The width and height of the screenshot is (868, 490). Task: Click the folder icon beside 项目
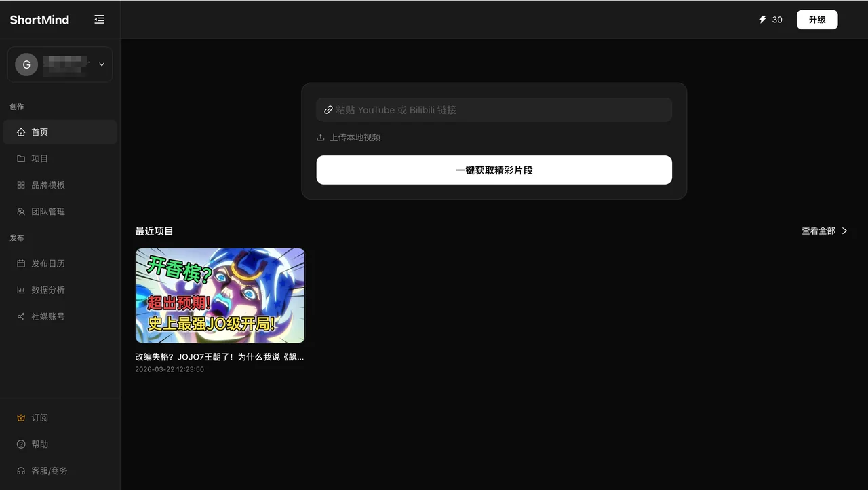[21, 159]
